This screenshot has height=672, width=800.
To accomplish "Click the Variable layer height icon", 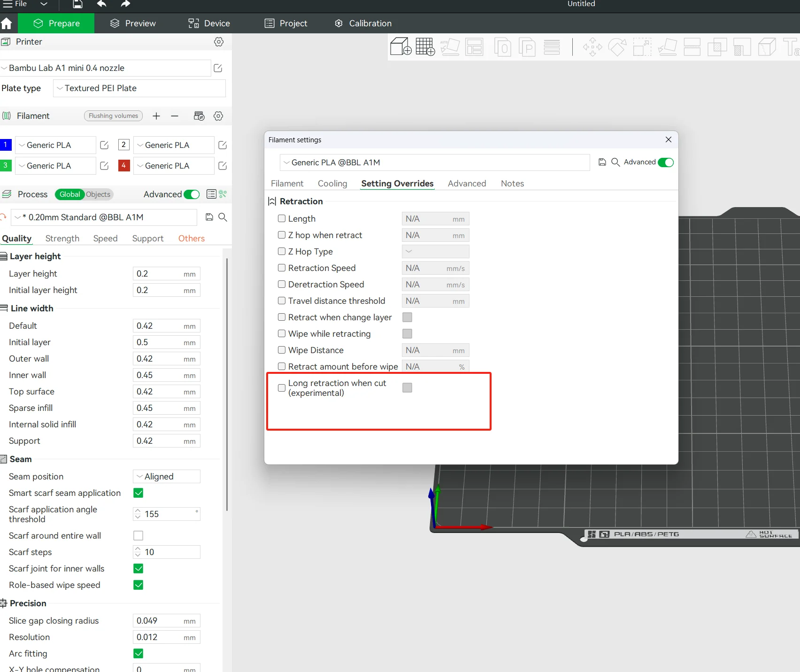I will coord(552,47).
